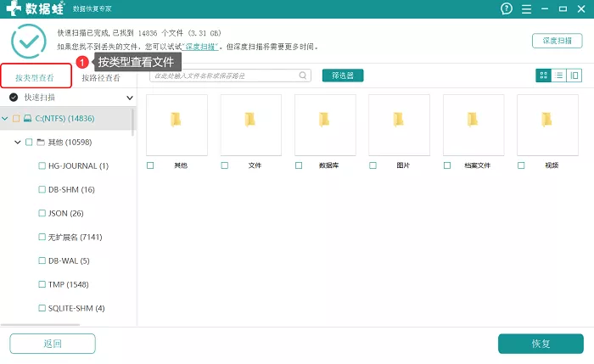Select the HG-JOURNAL (1) tree row

click(x=68, y=166)
